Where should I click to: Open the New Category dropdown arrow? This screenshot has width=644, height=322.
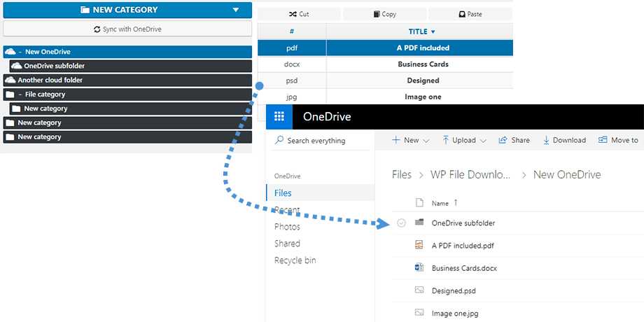pyautogui.click(x=236, y=10)
